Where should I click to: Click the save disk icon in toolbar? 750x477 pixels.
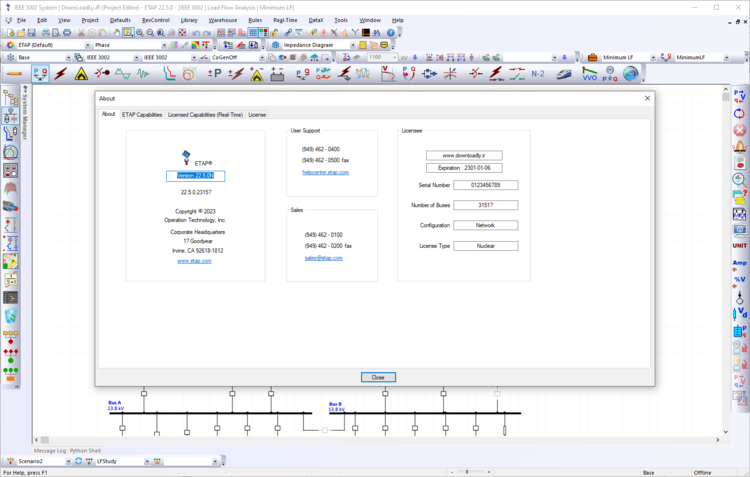(x=31, y=33)
